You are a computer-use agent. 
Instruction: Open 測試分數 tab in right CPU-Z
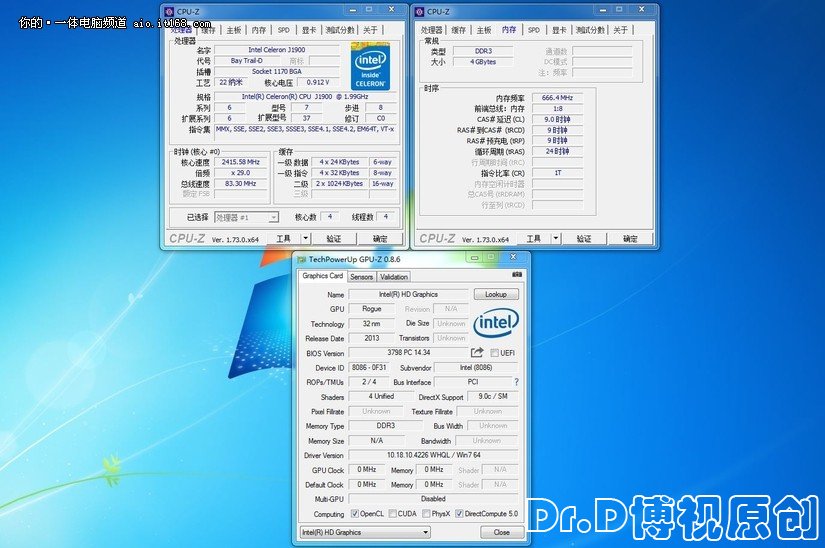(590, 30)
